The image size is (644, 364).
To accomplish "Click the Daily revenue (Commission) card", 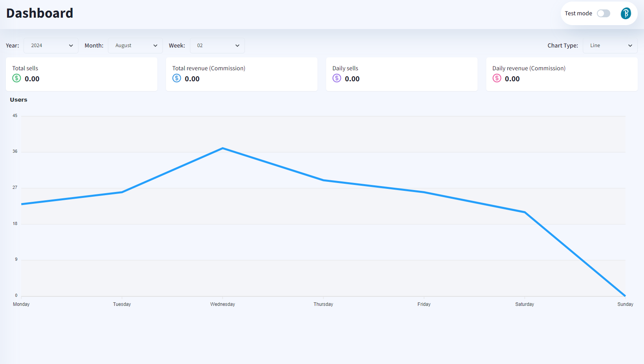I will point(562,74).
